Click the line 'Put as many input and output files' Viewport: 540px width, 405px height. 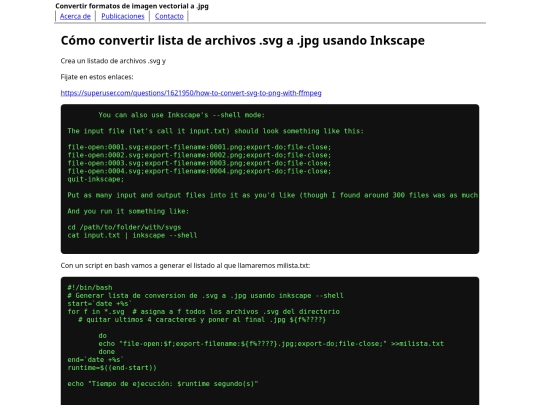pos(273,195)
